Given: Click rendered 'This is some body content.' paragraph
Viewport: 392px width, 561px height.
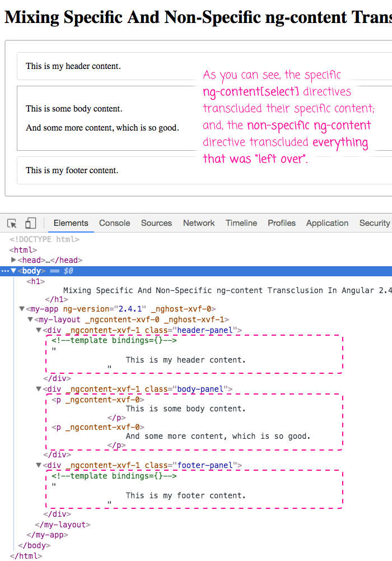Looking at the screenshot, I should (x=74, y=108).
